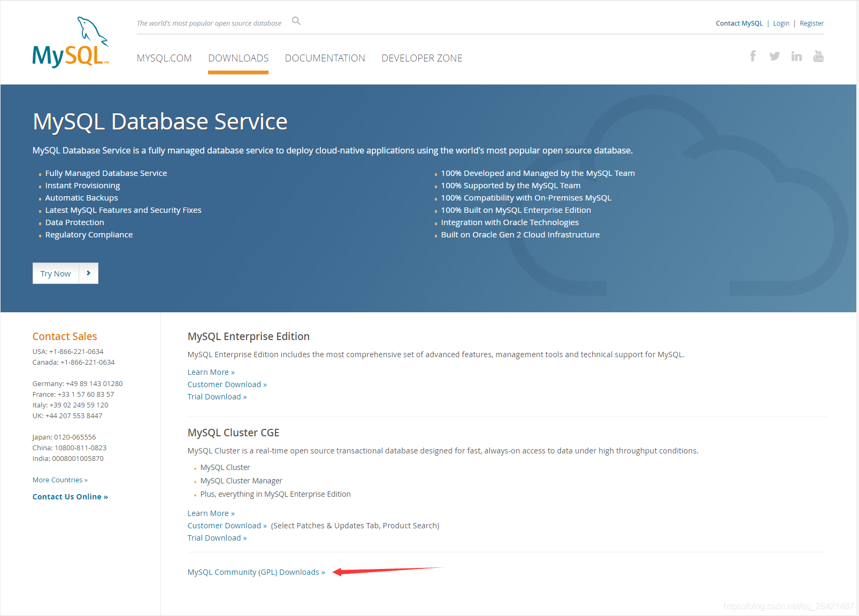This screenshot has width=859, height=616.
Task: Click 'Data Protection' bullet text
Action: [75, 222]
